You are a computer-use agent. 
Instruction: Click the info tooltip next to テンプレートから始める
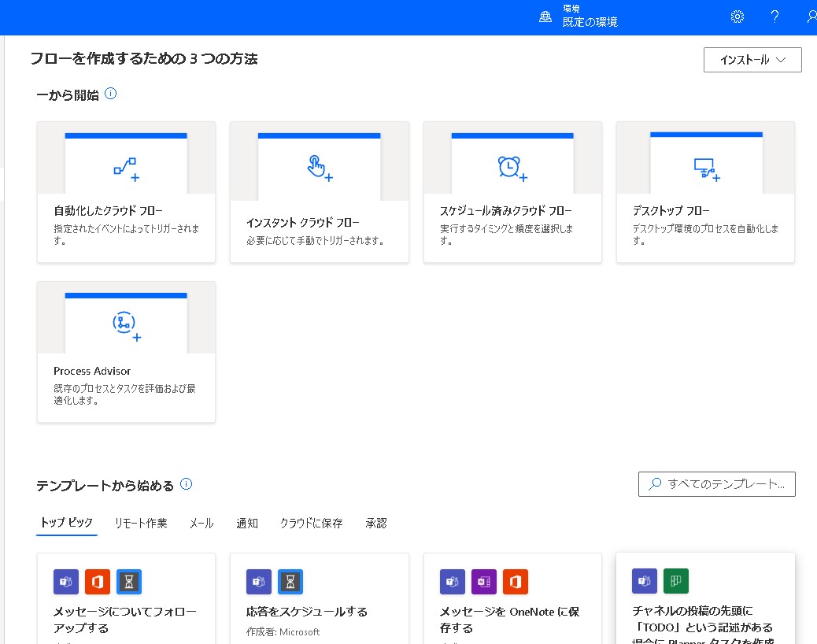[x=186, y=484]
